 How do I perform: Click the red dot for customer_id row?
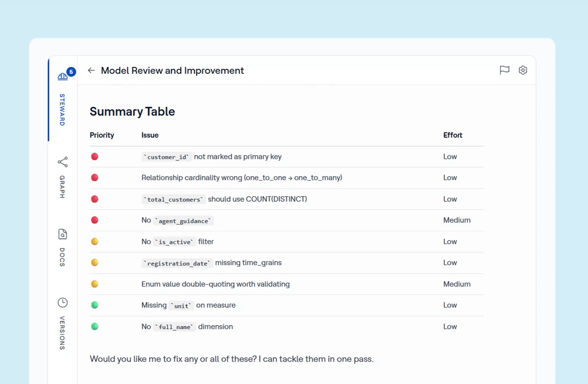(95, 157)
